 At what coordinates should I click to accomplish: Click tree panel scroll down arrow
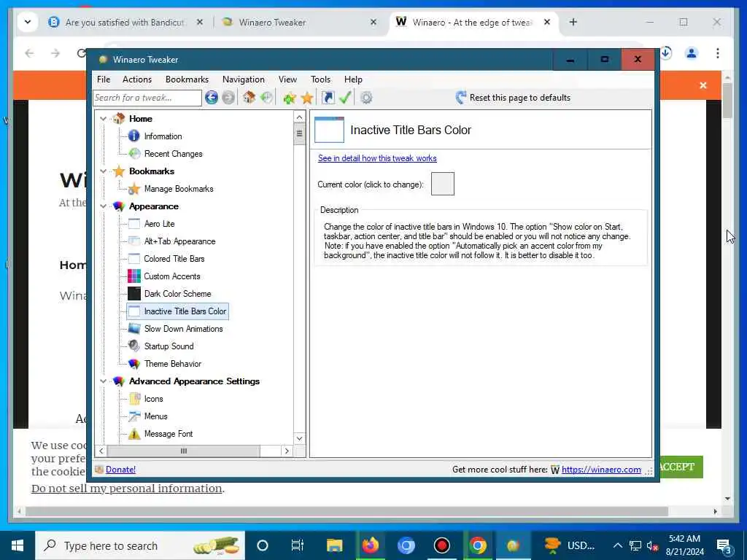pos(299,438)
